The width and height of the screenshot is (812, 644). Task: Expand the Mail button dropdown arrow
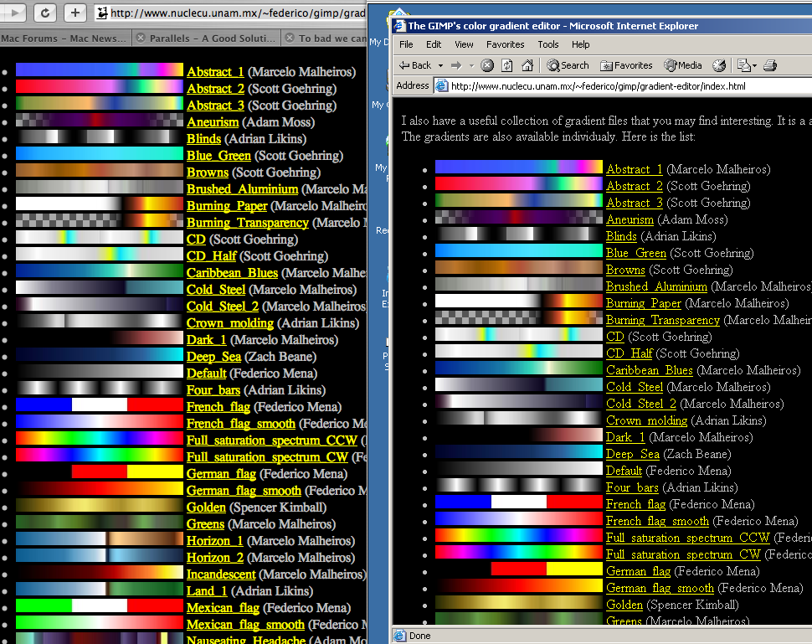tap(754, 66)
